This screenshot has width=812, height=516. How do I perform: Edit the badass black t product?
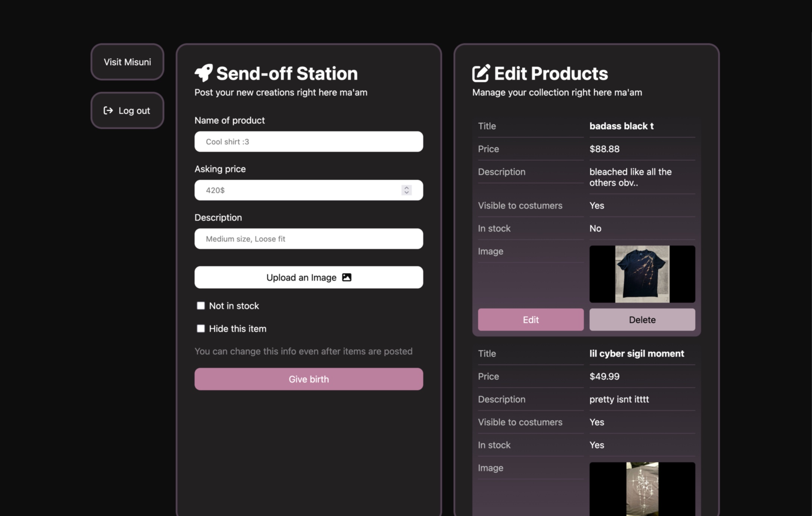click(531, 320)
